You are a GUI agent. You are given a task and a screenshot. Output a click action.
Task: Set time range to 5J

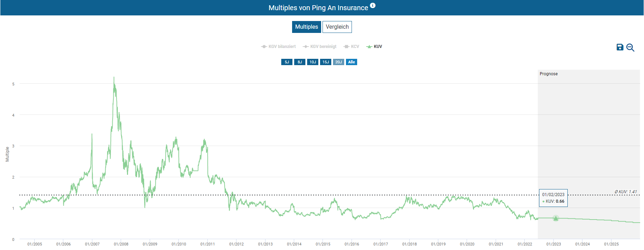pyautogui.click(x=286, y=62)
